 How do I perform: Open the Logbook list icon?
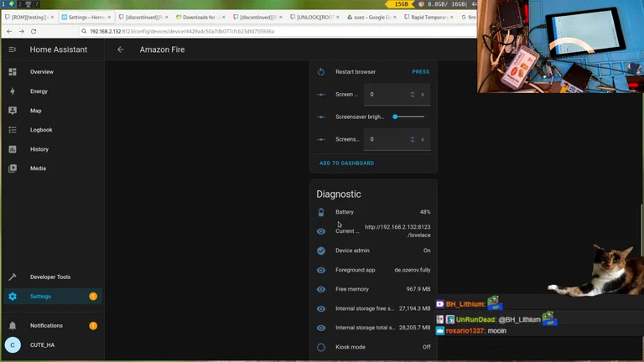(x=13, y=130)
